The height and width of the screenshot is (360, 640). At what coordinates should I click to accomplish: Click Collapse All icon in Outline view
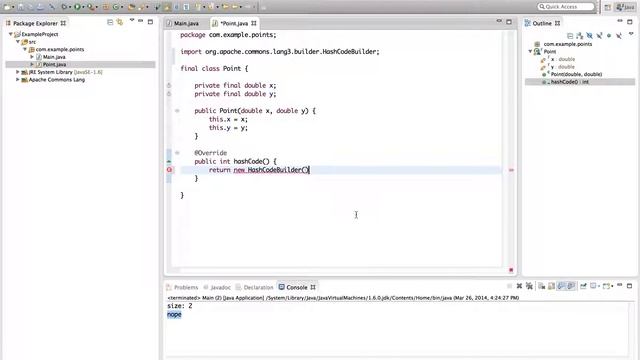(x=570, y=36)
